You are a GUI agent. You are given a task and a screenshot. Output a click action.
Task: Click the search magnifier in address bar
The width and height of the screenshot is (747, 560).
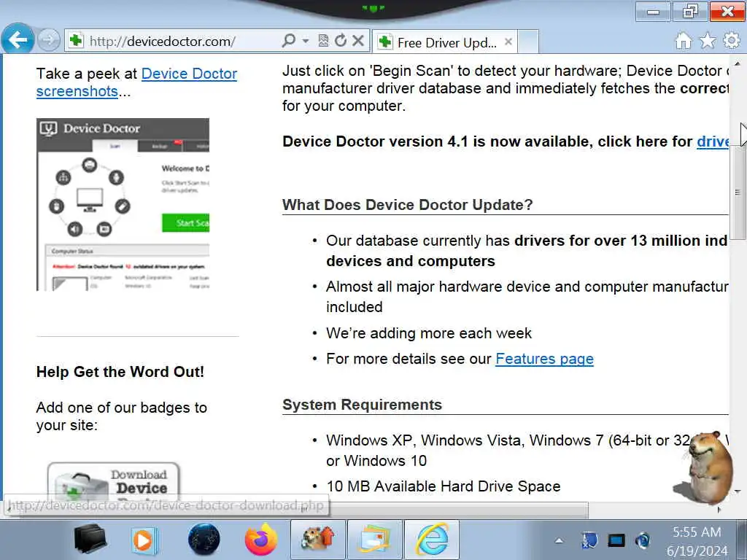pos(289,41)
